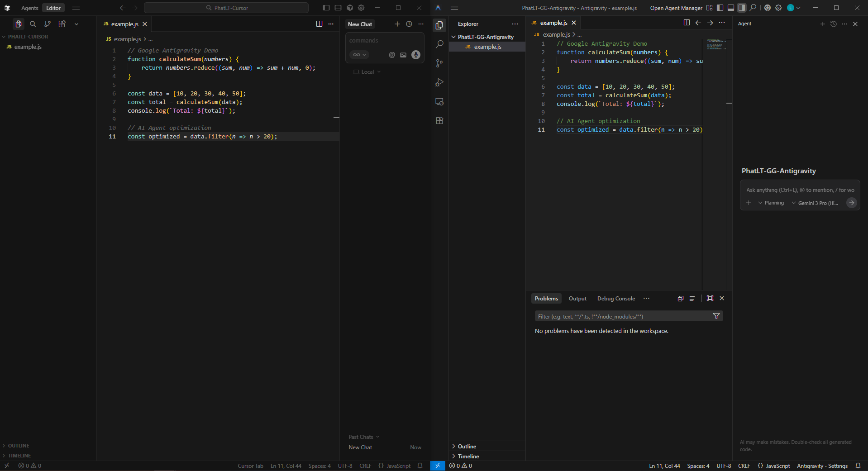This screenshot has height=471, width=868.
Task: Expand the Outline section in Antigravity Explorer
Action: point(467,446)
